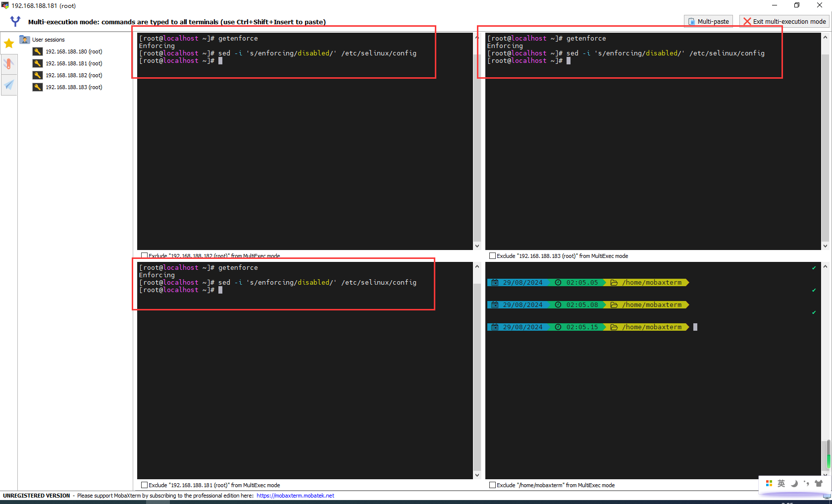Click the Microsoft logo in IME bar
The width and height of the screenshot is (832, 504).
tap(769, 483)
